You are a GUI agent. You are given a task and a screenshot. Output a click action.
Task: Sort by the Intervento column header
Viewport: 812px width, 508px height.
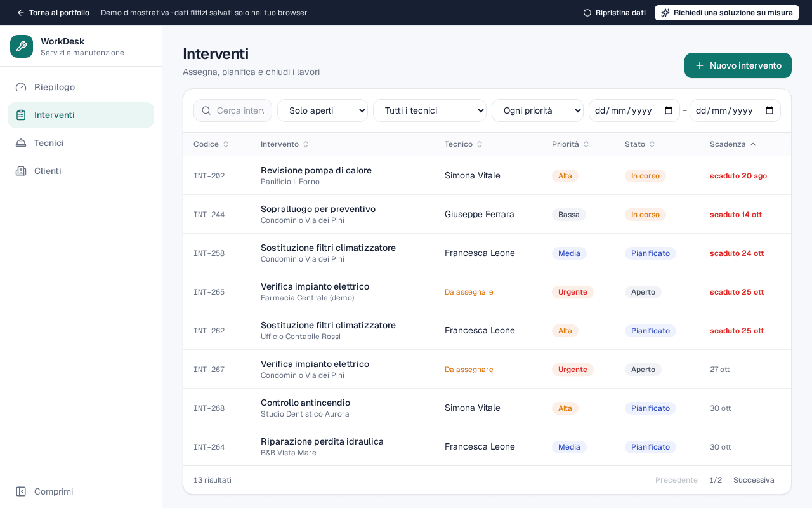pos(285,144)
